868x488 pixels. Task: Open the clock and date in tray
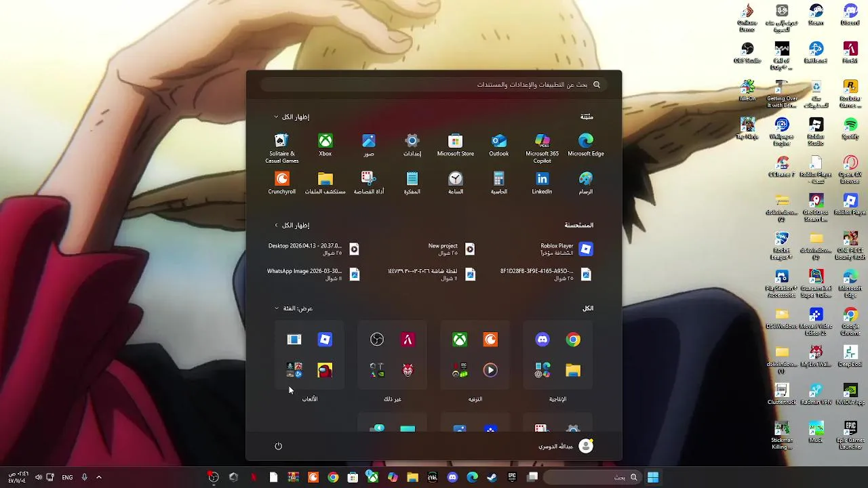click(x=18, y=477)
